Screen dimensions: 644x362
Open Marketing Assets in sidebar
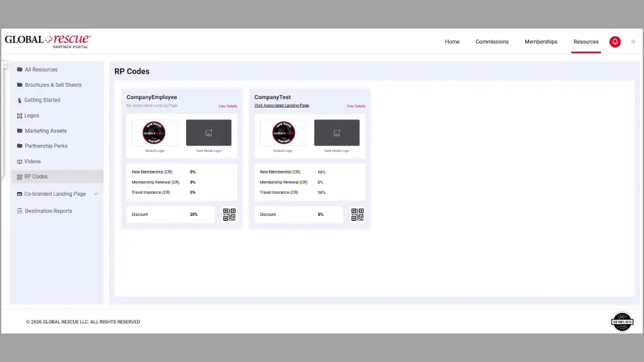[46, 130]
